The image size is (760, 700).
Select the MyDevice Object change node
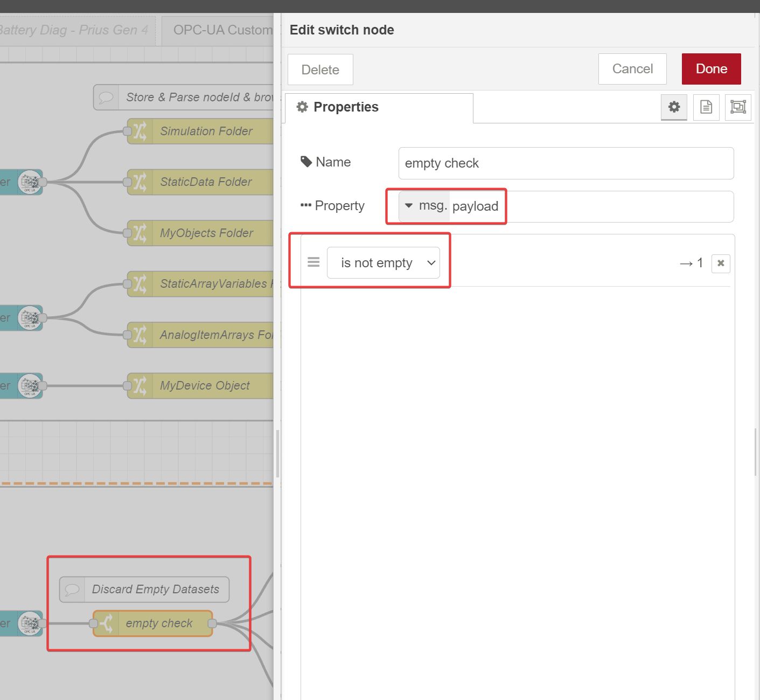205,386
